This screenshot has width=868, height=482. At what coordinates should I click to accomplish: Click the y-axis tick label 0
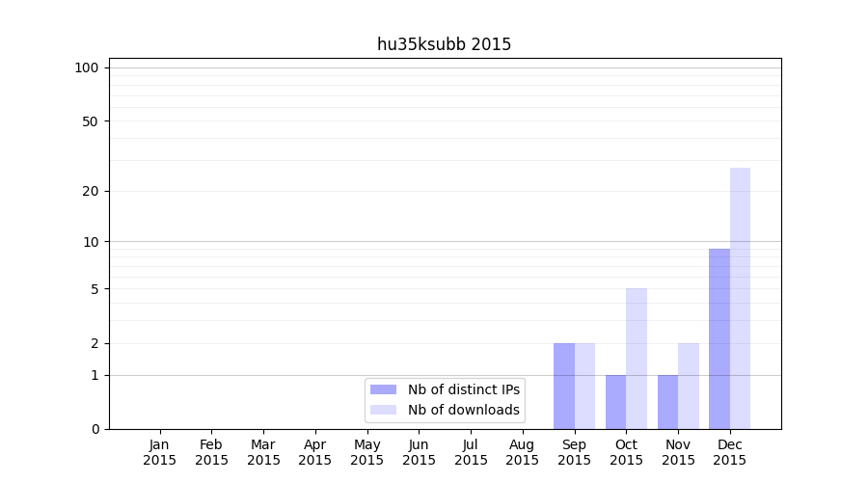95,429
